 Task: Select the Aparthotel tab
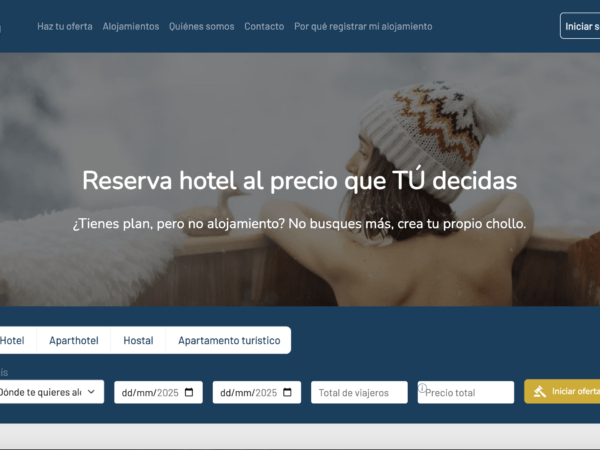(73, 340)
